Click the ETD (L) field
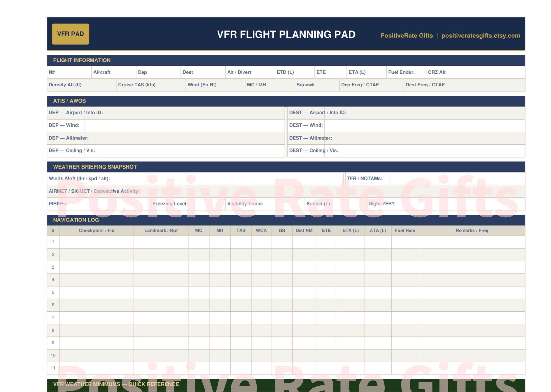The height and width of the screenshot is (392, 551). tap(295, 72)
